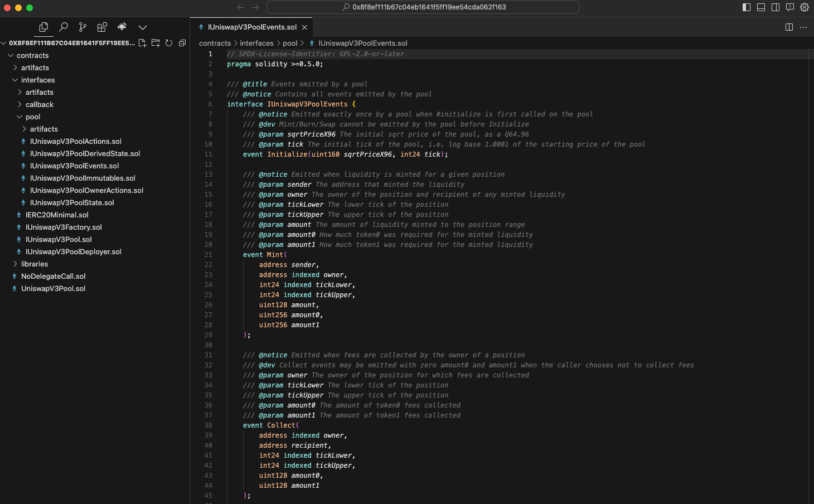Expand the libraries folder

point(15,264)
